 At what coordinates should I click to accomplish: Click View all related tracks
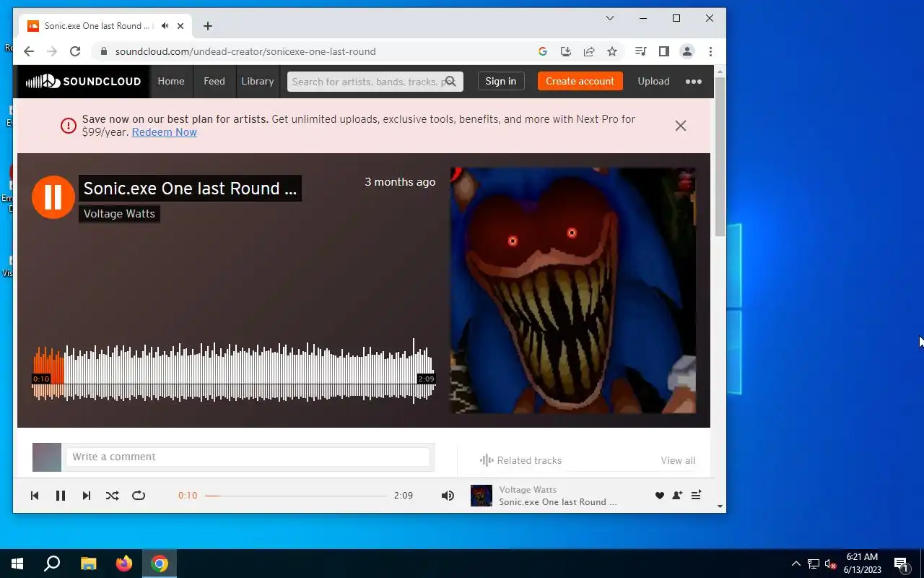(678, 460)
